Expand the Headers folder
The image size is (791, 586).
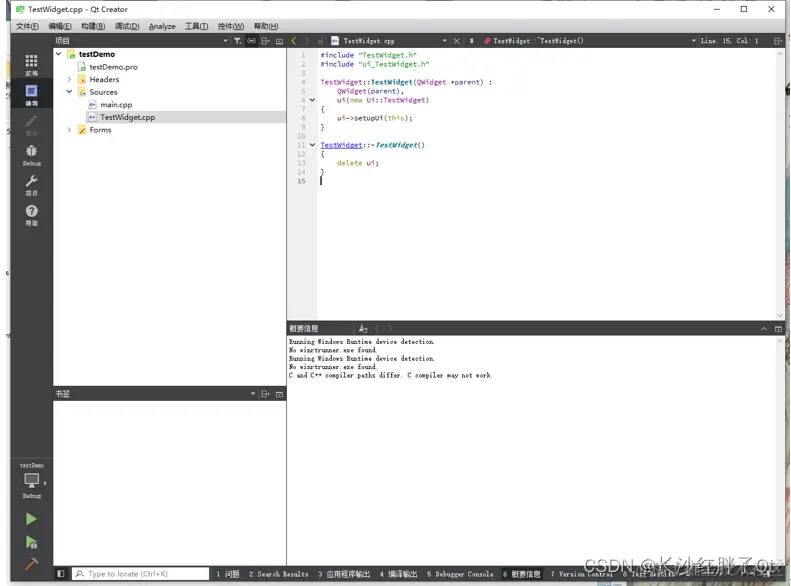pyautogui.click(x=69, y=79)
